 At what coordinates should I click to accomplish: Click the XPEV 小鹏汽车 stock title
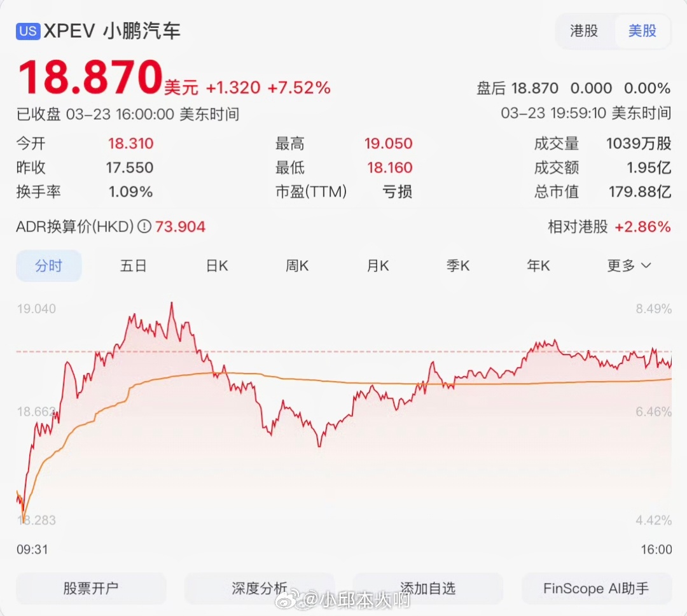pyautogui.click(x=112, y=31)
